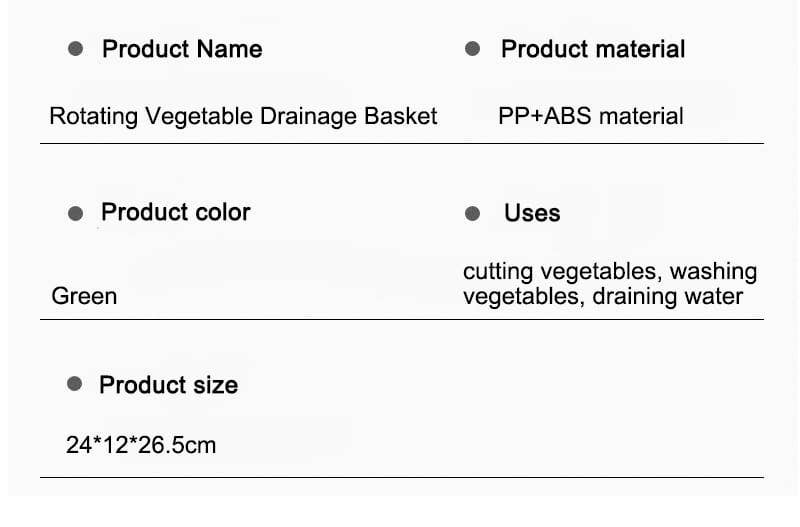Click the PP+ABS material value

[591, 116]
